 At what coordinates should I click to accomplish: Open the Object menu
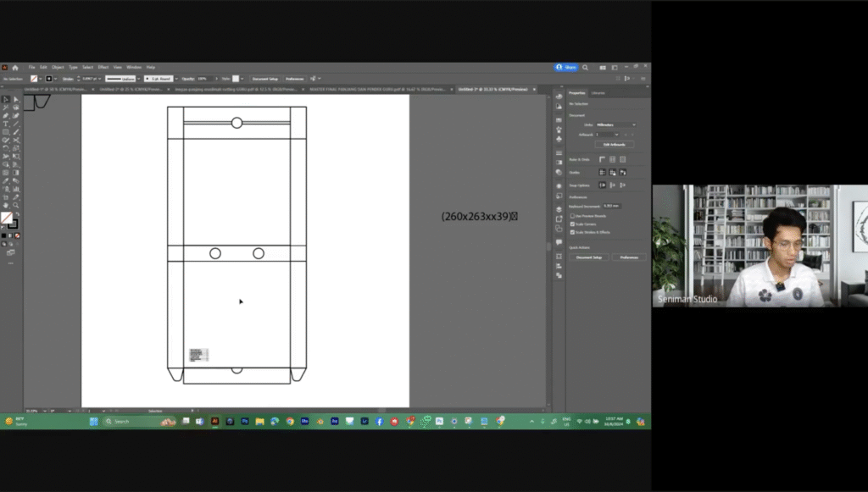point(58,67)
